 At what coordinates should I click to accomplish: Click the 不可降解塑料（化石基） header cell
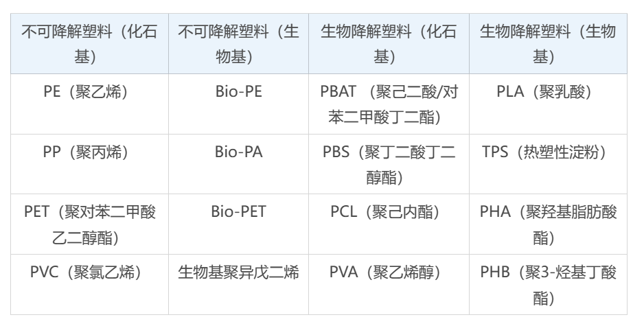(x=90, y=43)
